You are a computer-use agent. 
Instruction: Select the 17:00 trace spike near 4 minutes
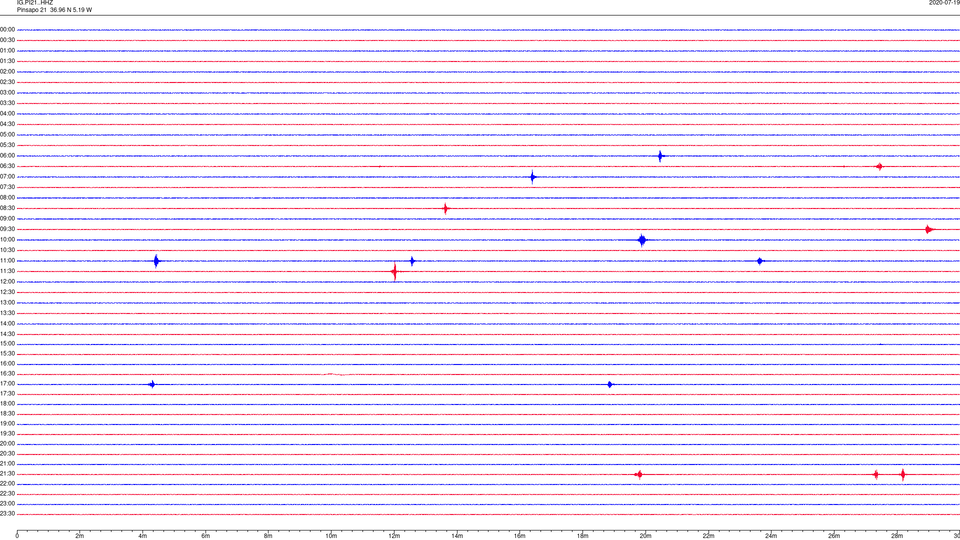[x=152, y=384]
